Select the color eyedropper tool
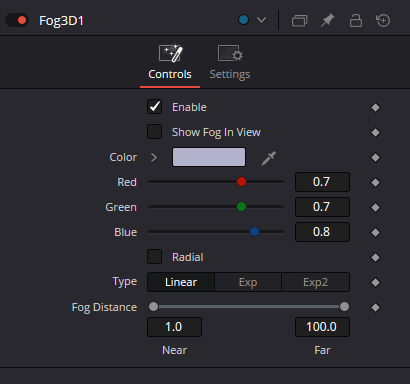Viewport: 410px width, 384px height. (x=269, y=158)
